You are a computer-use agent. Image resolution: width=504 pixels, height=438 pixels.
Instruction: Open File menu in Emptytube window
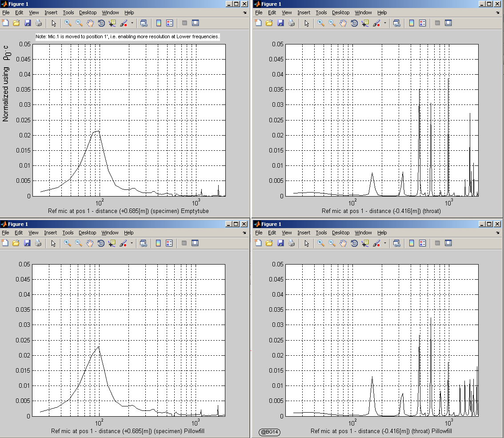click(x=6, y=12)
